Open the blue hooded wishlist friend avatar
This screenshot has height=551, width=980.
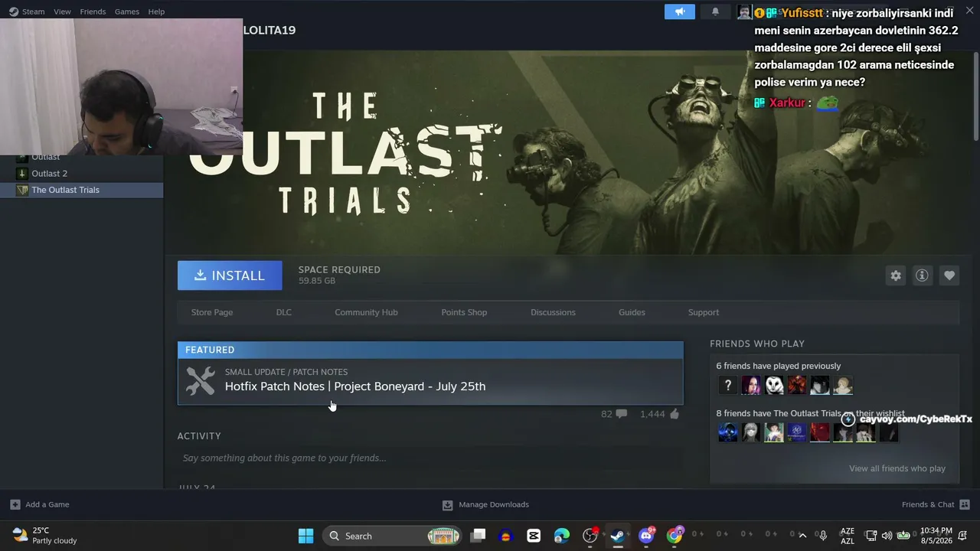point(728,432)
